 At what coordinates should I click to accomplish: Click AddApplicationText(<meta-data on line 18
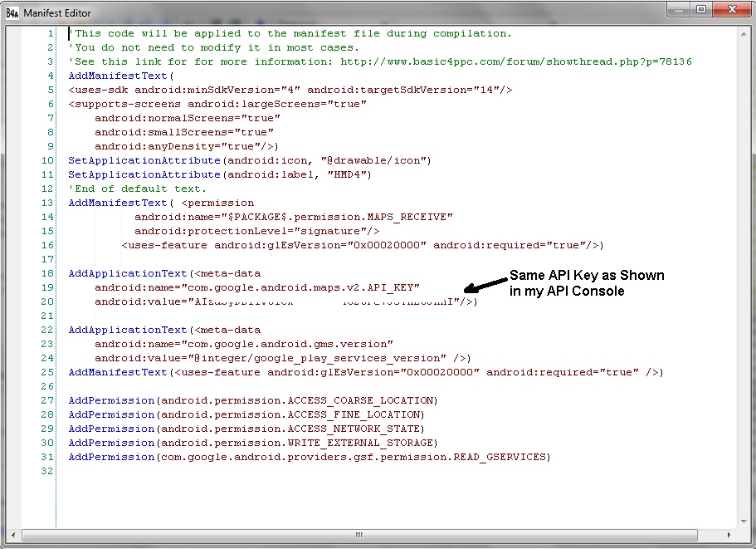[164, 273]
